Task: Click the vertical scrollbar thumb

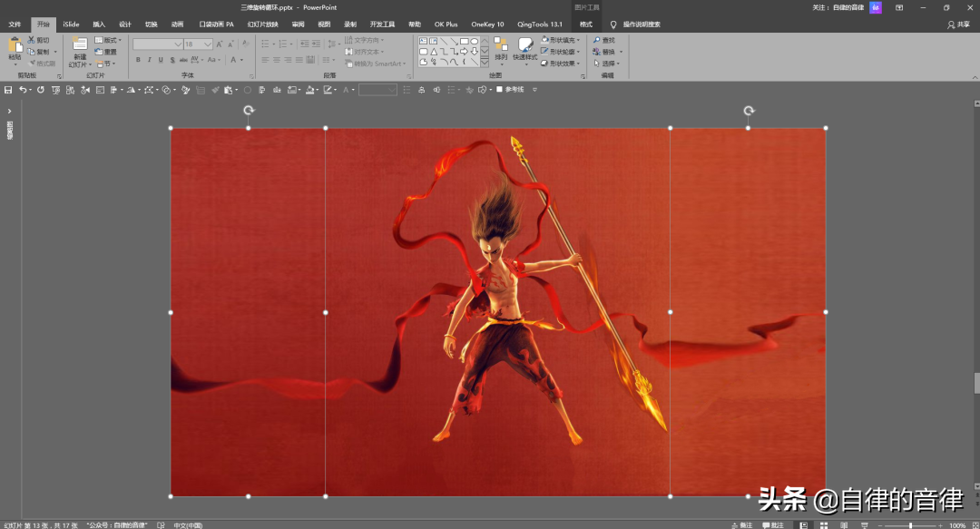Action: point(976,383)
